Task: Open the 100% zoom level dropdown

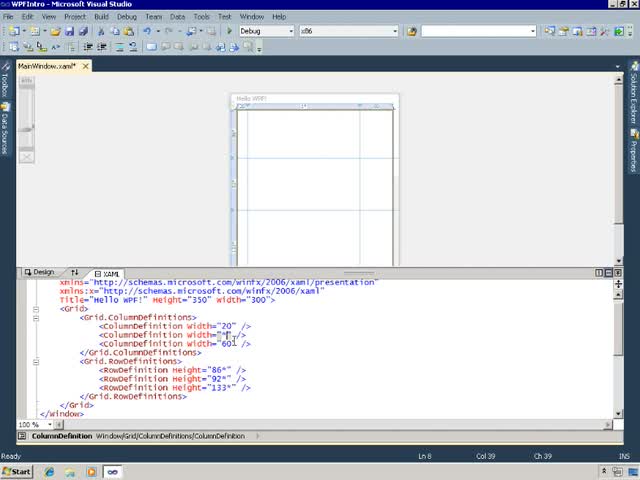Action: click(49, 424)
